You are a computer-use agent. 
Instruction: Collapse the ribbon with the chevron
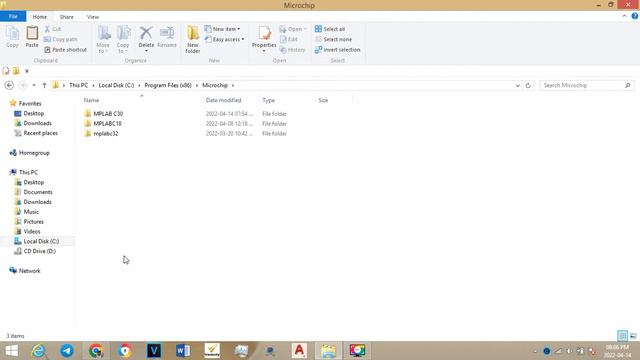point(624,16)
